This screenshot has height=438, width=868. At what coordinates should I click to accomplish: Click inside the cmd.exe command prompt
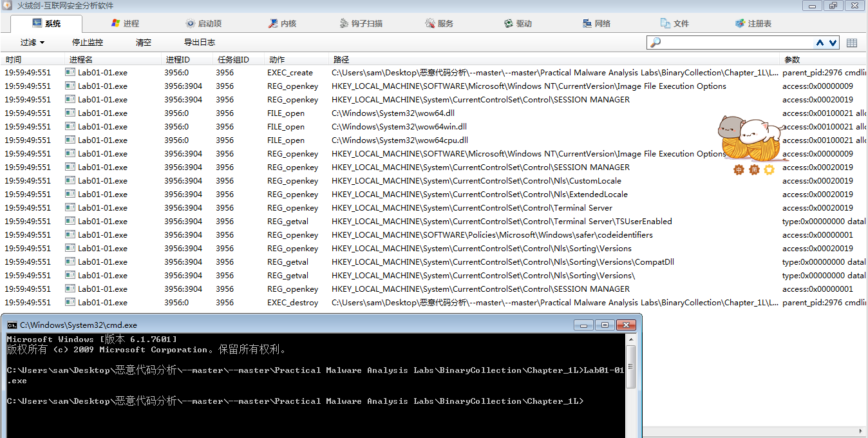click(316, 385)
